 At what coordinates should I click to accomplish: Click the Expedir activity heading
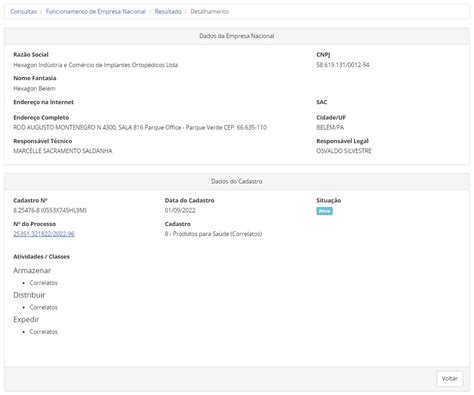26,319
